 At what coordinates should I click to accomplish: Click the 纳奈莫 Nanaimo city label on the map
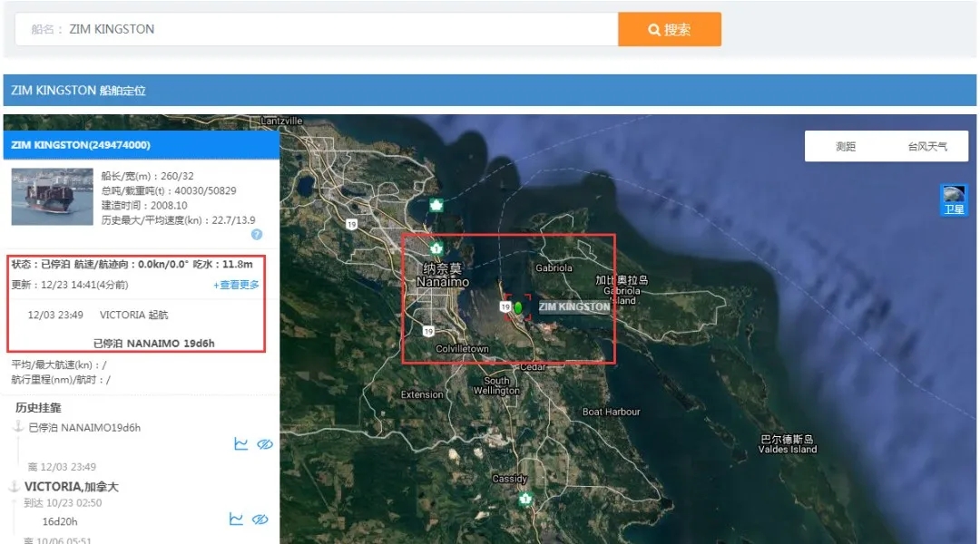click(x=443, y=275)
